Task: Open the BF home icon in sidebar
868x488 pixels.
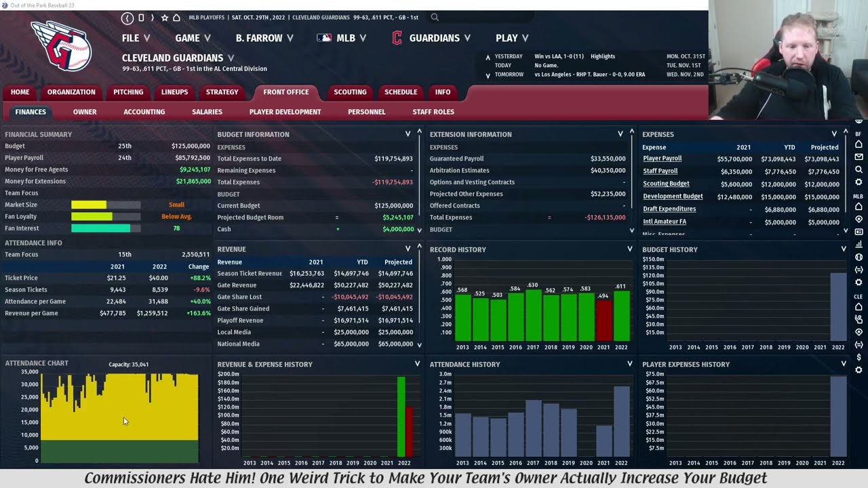Action: coord(859,144)
